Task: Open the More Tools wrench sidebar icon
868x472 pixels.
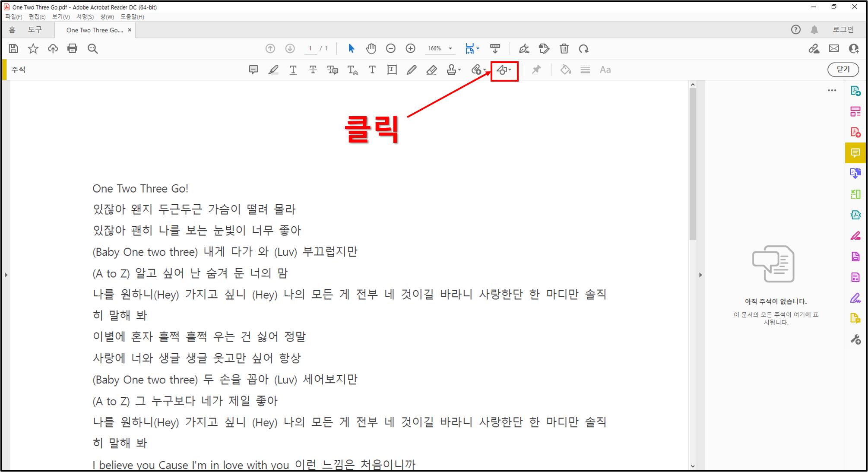Action: point(855,339)
